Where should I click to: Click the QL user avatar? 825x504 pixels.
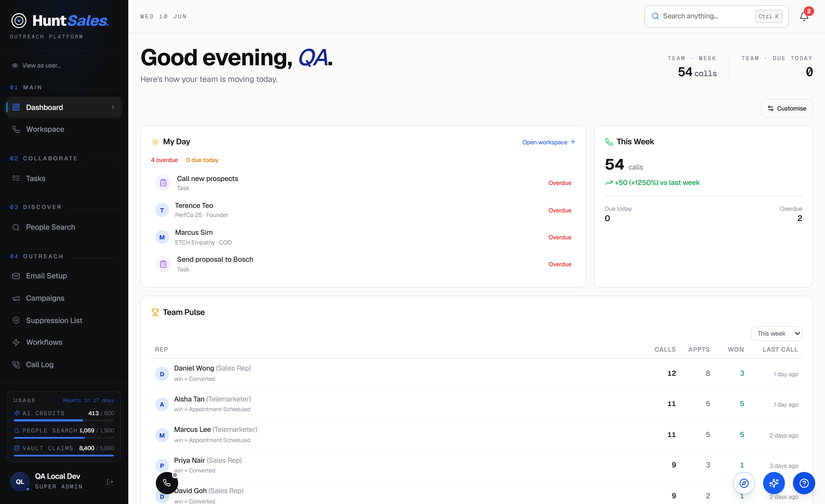pyautogui.click(x=20, y=481)
